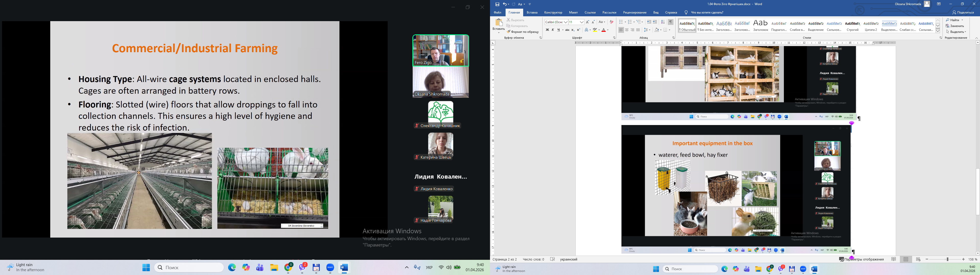Viewport: 980px width, 275px height.
Task: Open the Вставка ribbon tab
Action: [x=532, y=12]
